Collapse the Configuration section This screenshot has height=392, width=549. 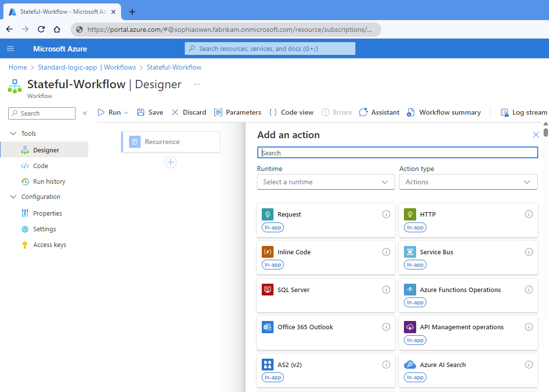[x=13, y=196]
